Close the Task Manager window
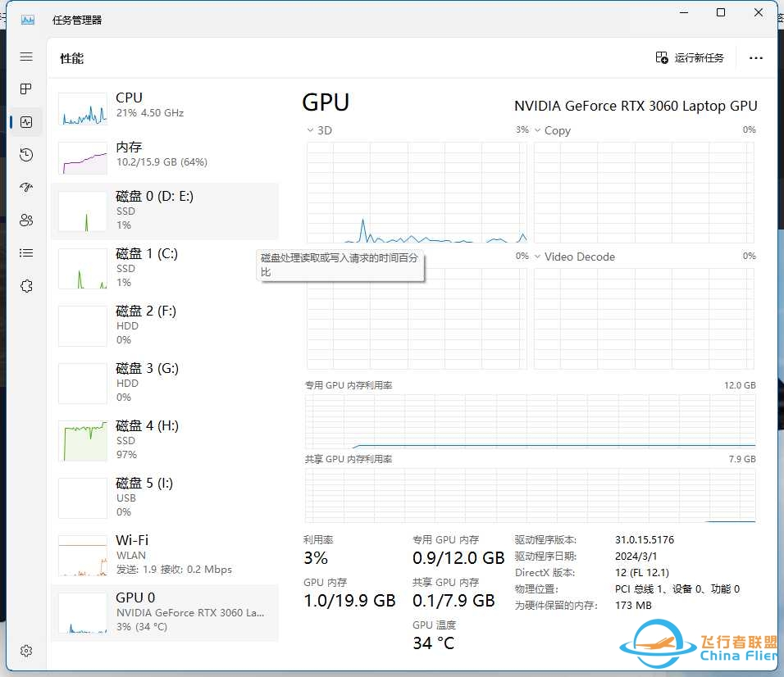Screen dimensions: 784x677 (x=758, y=12)
